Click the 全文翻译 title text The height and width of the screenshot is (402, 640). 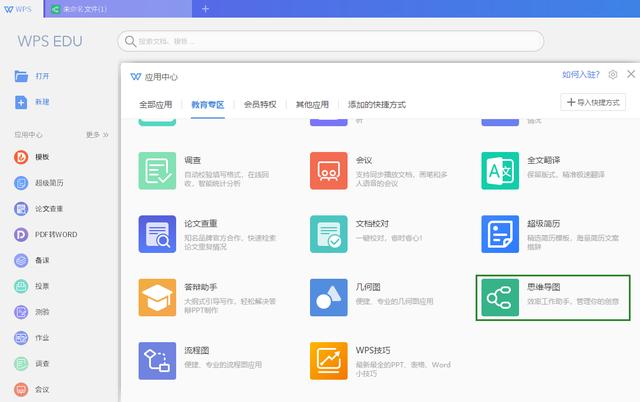pyautogui.click(x=544, y=160)
